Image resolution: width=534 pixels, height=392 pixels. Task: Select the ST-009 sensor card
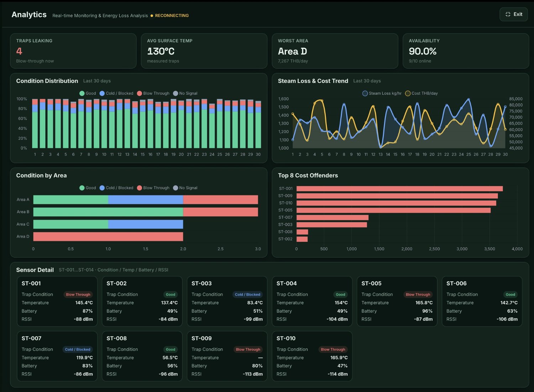click(x=227, y=356)
